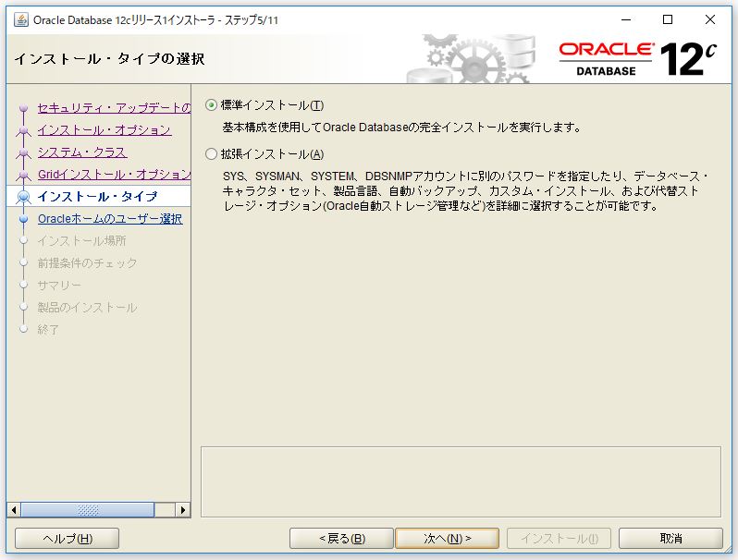Jump to the Gridインストール・オプション step
This screenshot has width=738, height=560.
coord(115,175)
